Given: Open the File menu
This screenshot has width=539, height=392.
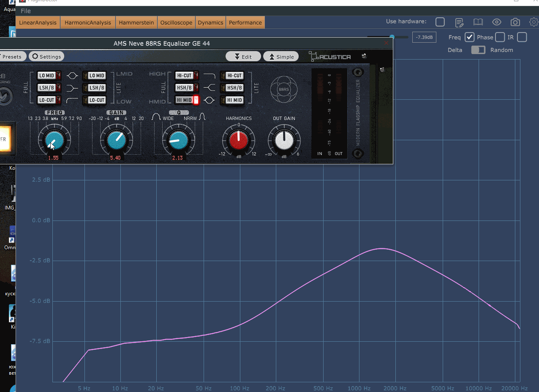Looking at the screenshot, I should click(25, 11).
